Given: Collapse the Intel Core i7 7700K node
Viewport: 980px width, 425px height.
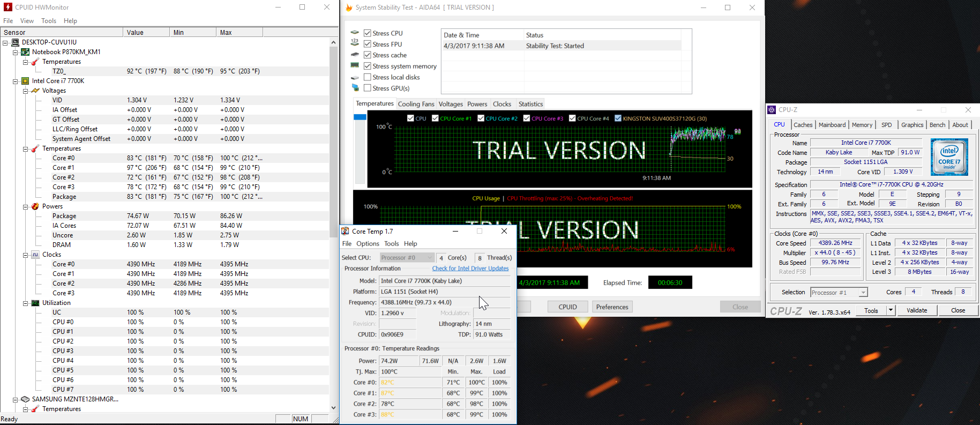Looking at the screenshot, I should pos(16,81).
